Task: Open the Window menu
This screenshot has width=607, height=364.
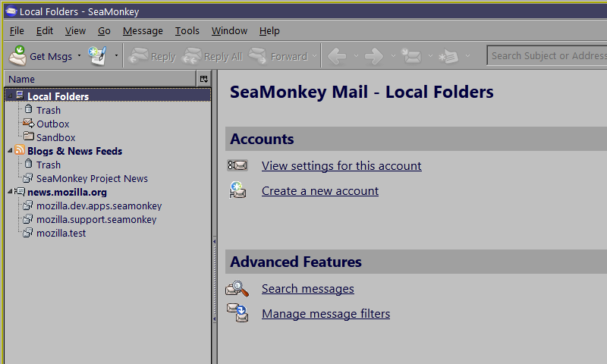Action: tap(229, 31)
